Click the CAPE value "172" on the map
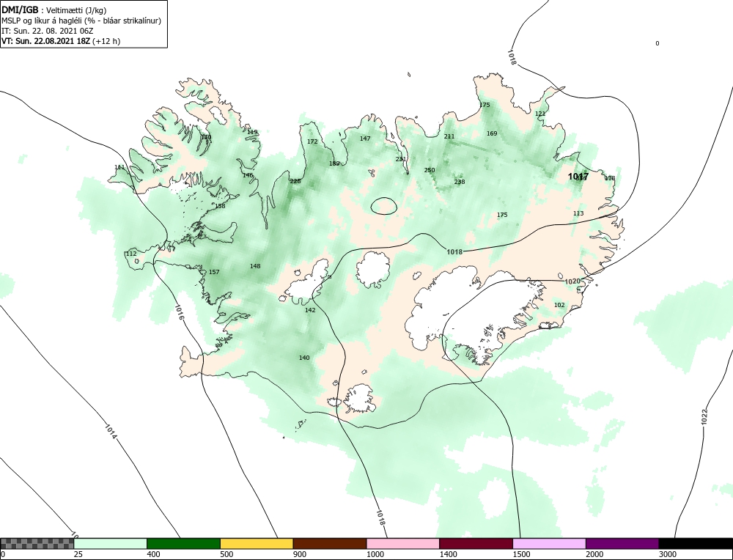Image resolution: width=733 pixels, height=560 pixels. click(312, 141)
